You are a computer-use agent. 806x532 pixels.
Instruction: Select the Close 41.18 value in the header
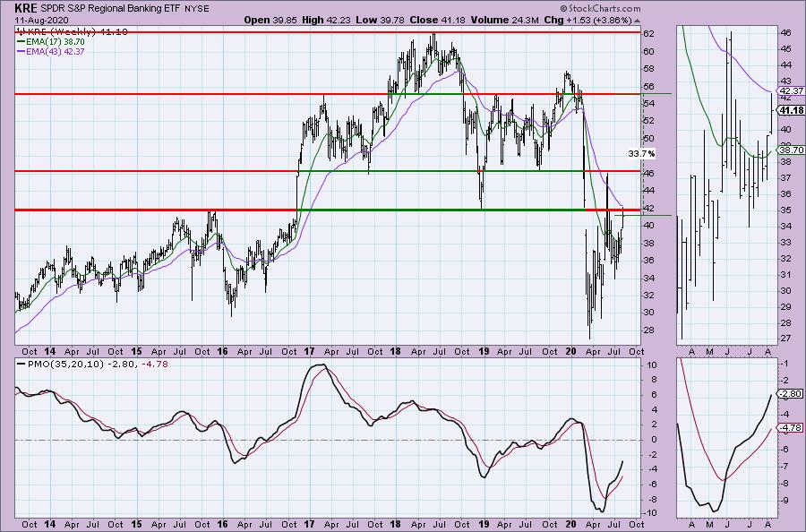(437, 20)
